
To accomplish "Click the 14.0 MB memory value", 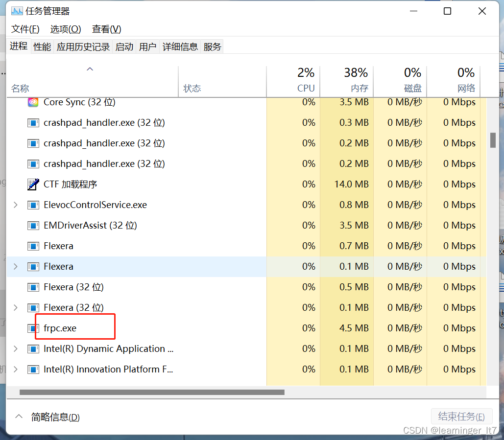I will click(351, 185).
